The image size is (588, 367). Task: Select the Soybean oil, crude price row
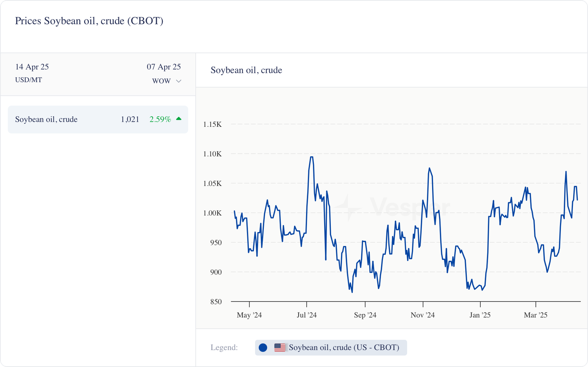98,120
